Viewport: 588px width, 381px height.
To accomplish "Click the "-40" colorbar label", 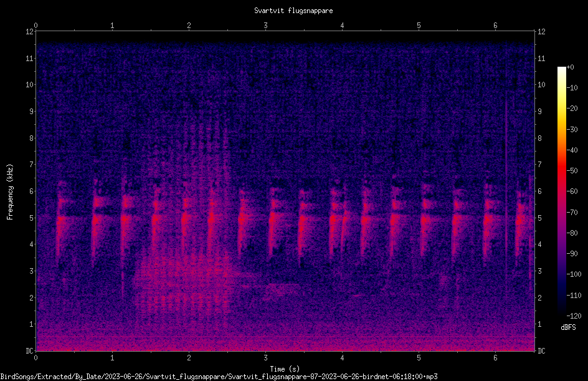I will pos(572,150).
